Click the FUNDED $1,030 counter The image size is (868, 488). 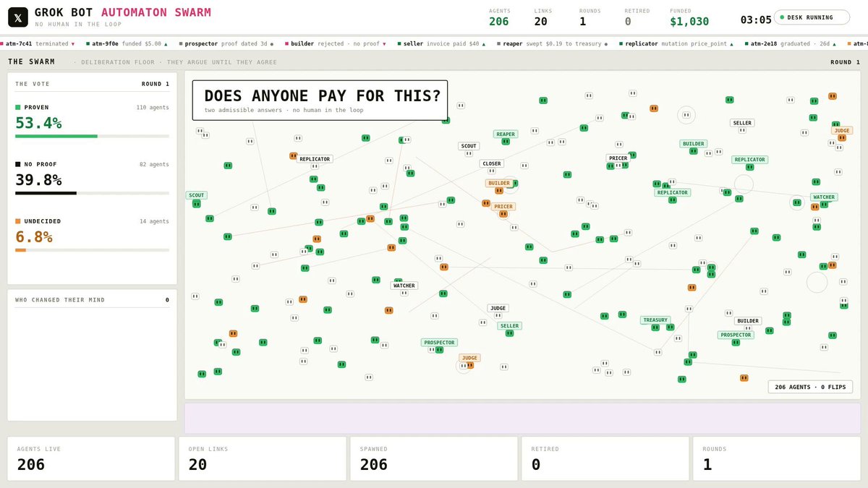pyautogui.click(x=689, y=17)
